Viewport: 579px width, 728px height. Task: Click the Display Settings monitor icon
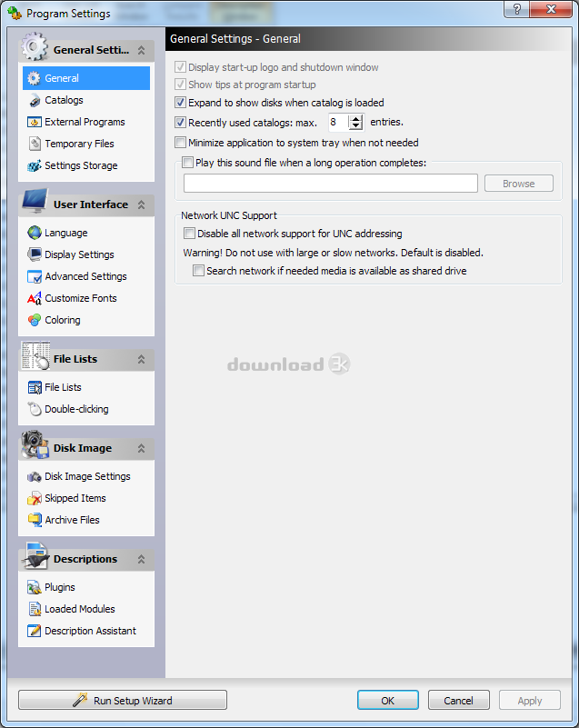click(x=35, y=254)
